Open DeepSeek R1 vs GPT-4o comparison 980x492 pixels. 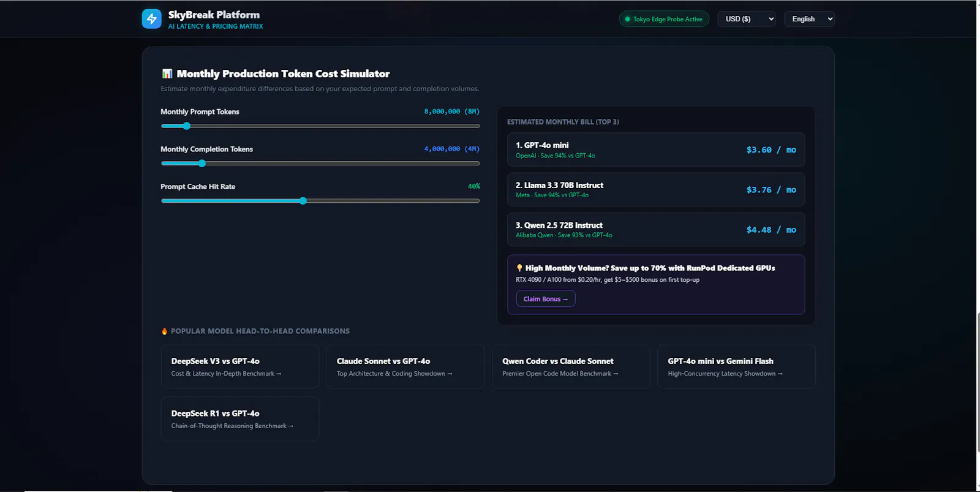click(240, 418)
